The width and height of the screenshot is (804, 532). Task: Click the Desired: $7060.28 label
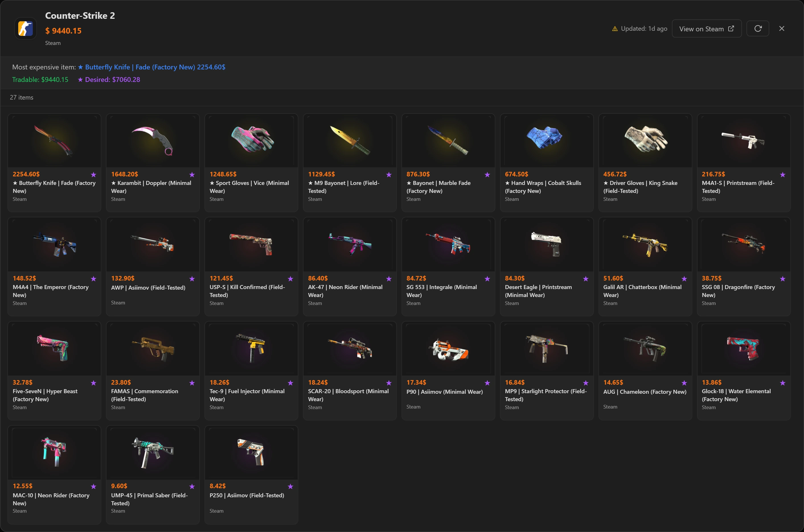tap(109, 79)
